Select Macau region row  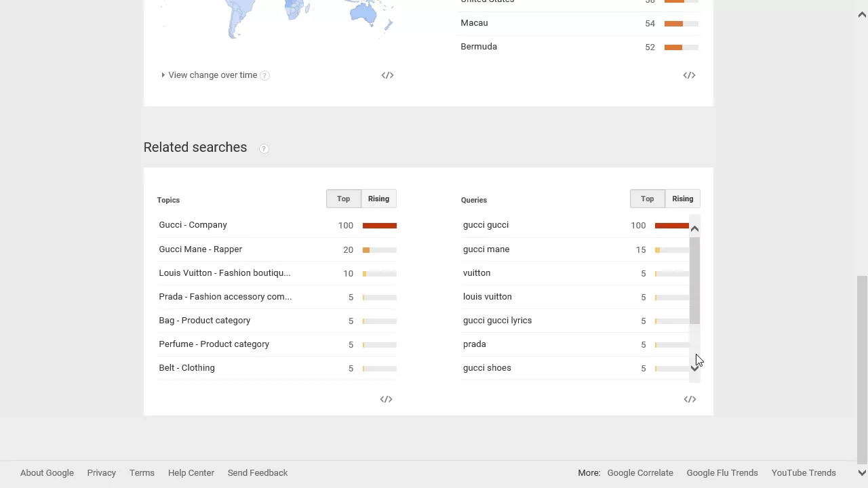[x=579, y=23]
